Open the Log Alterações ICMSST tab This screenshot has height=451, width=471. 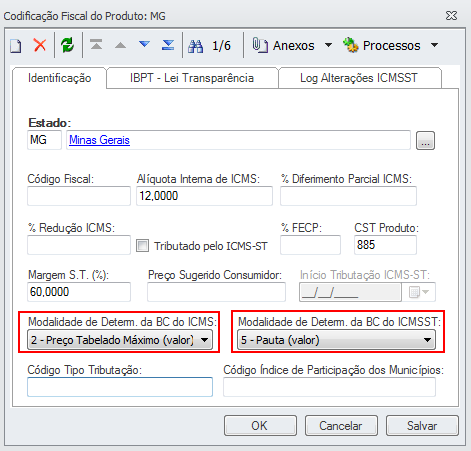point(359,78)
